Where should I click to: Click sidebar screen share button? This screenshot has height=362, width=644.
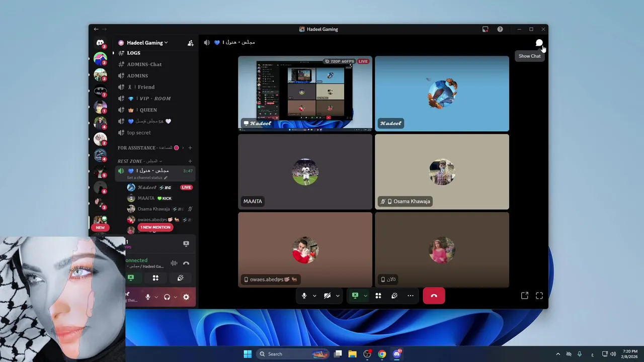[131, 278]
